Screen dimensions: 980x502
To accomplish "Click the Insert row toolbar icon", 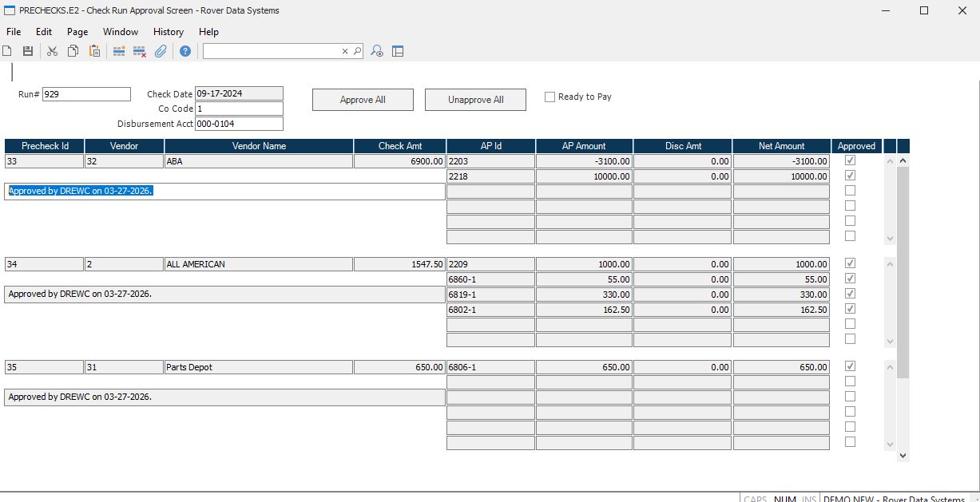I will coord(119,51).
